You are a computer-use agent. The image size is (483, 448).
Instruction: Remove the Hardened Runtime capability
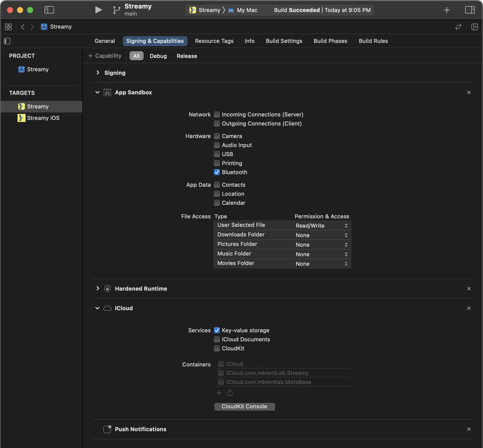[x=469, y=289]
